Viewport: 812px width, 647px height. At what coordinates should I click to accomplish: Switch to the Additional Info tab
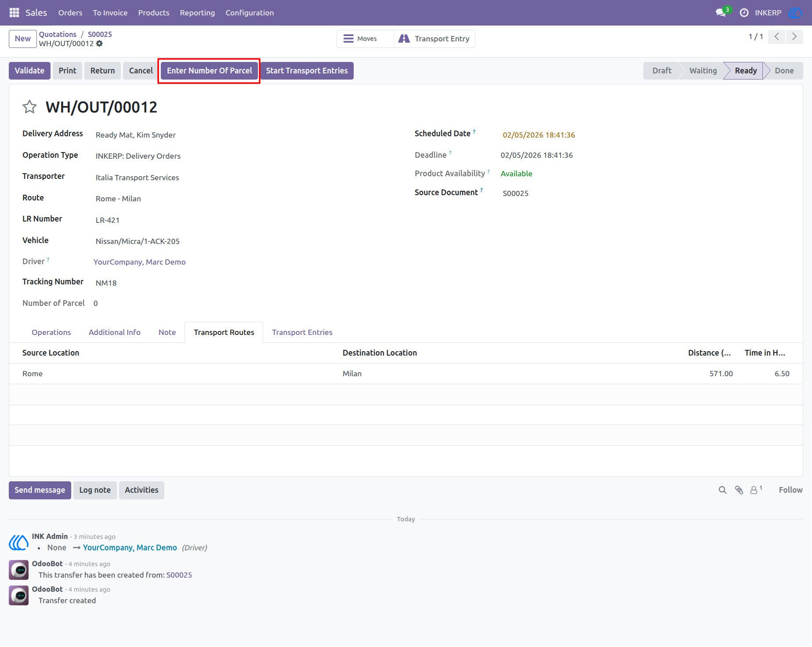[x=115, y=332]
